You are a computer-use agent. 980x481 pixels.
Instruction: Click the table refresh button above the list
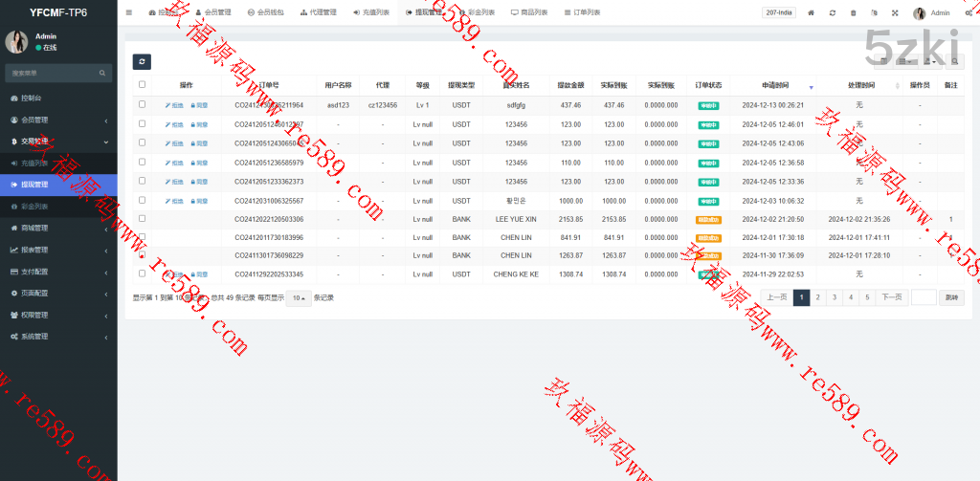point(141,61)
